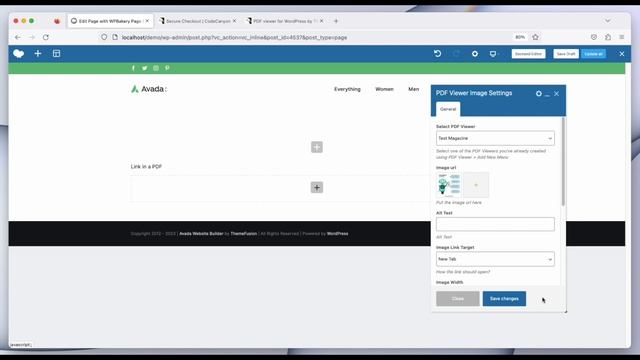
Task: Undo the last change in the WPBakery toolbar
Action: 438,53
